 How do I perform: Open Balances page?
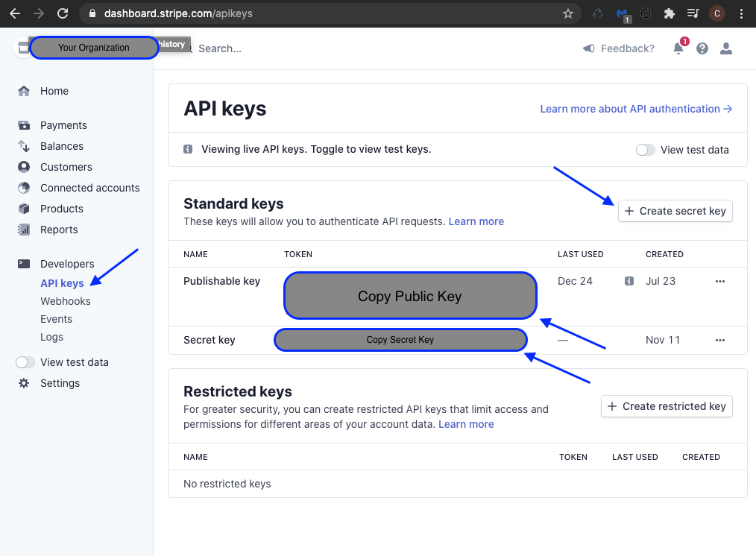62,146
